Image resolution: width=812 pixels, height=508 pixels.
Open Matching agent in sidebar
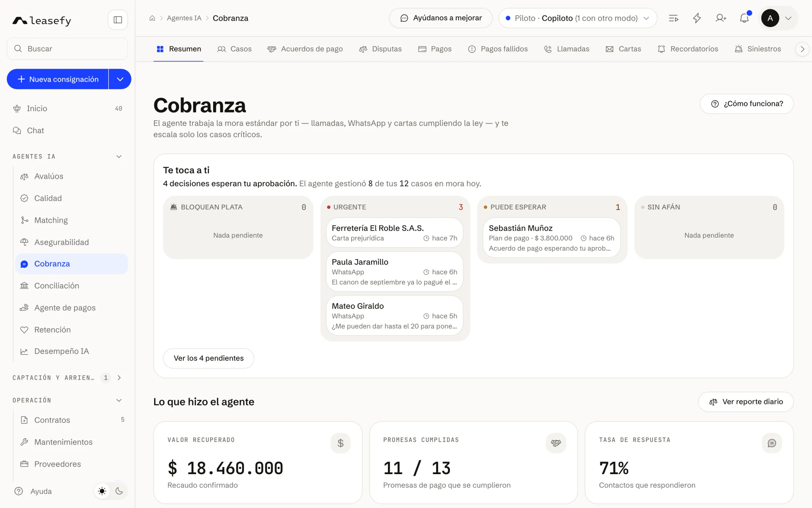point(71,220)
